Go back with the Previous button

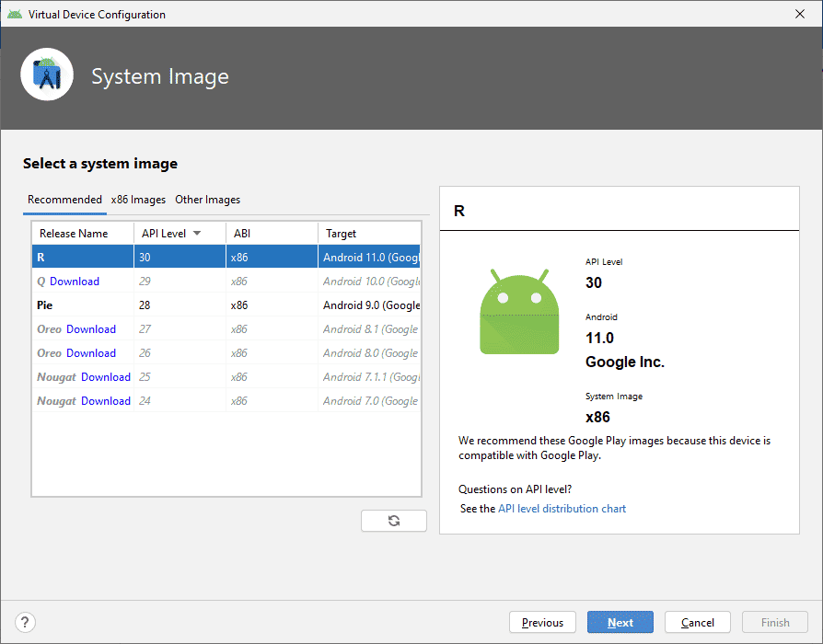tap(542, 622)
